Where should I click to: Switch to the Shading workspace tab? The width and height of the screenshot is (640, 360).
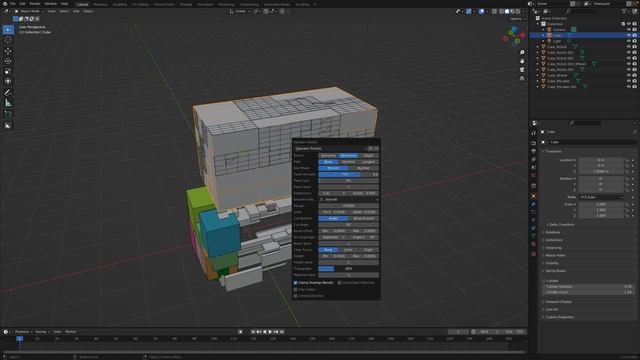[x=185, y=4]
